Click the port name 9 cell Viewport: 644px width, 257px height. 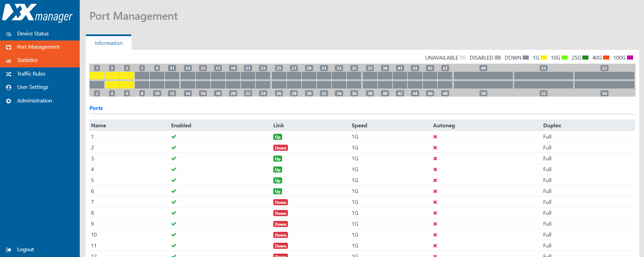point(92,224)
